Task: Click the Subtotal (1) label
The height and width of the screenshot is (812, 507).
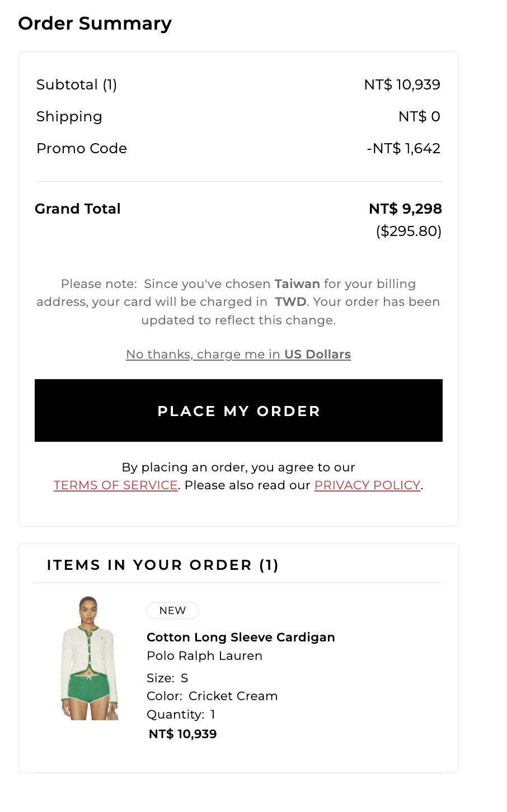Action: [77, 85]
